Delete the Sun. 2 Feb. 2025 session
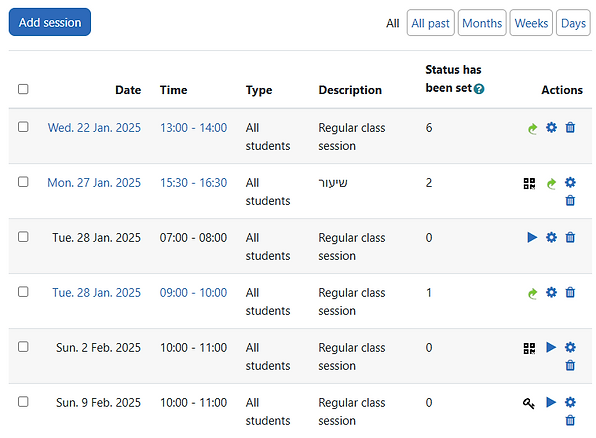 [570, 365]
